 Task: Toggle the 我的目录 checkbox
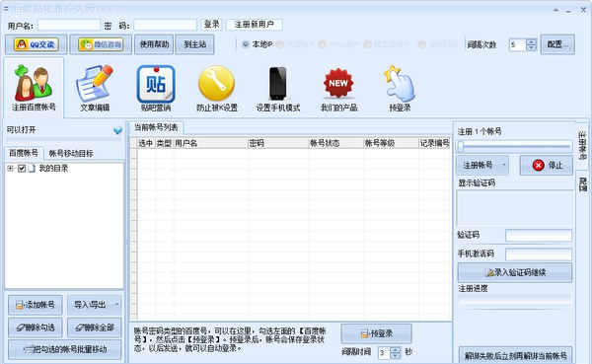click(x=22, y=169)
